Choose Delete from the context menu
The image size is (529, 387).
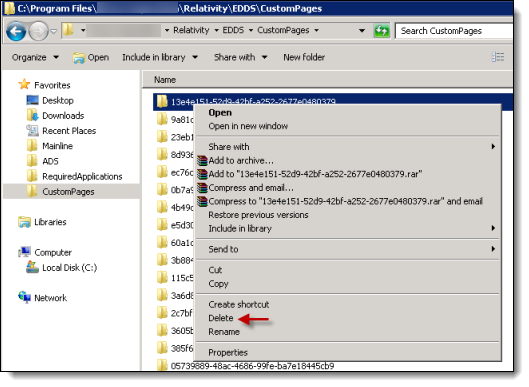tap(221, 318)
